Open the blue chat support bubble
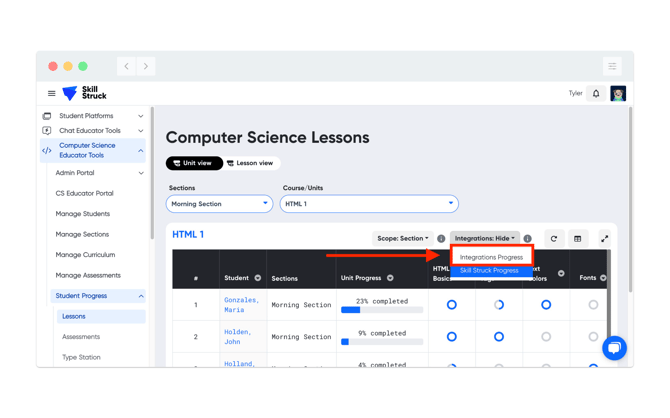Viewport: 670px width, 418px height. (614, 348)
